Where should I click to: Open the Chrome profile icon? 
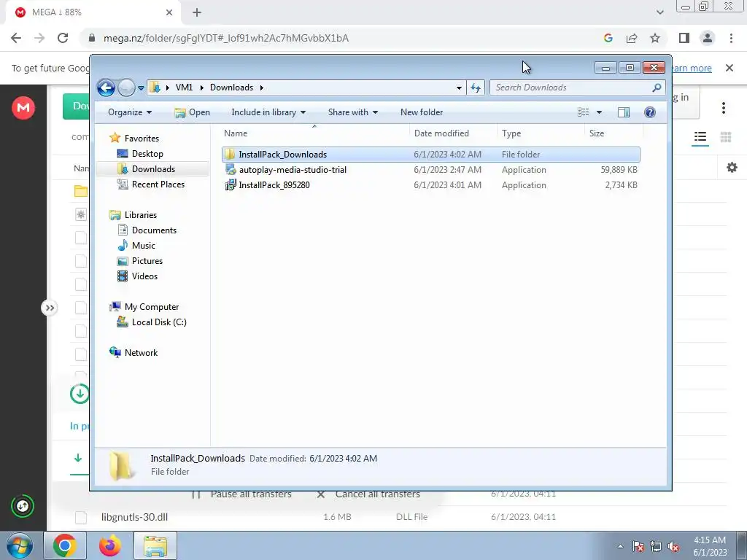(708, 38)
